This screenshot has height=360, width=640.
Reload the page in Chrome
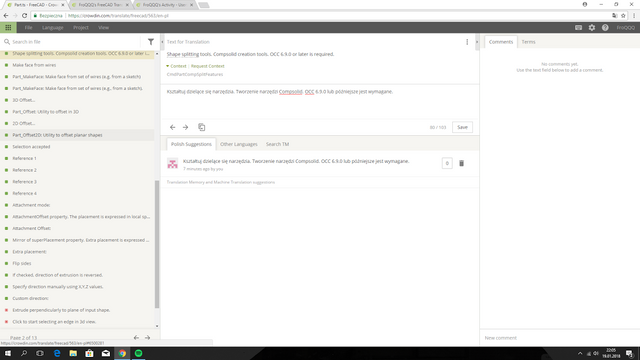24,16
